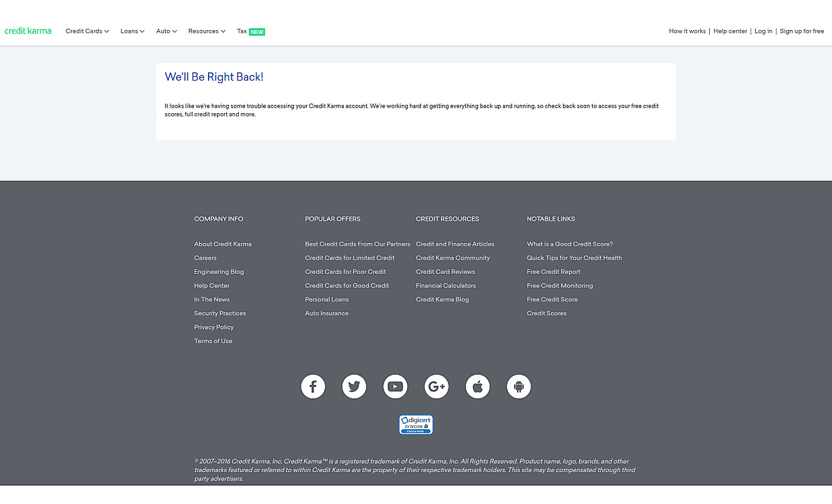Open the Free Credit Report link
The height and width of the screenshot is (504, 832).
(x=554, y=272)
